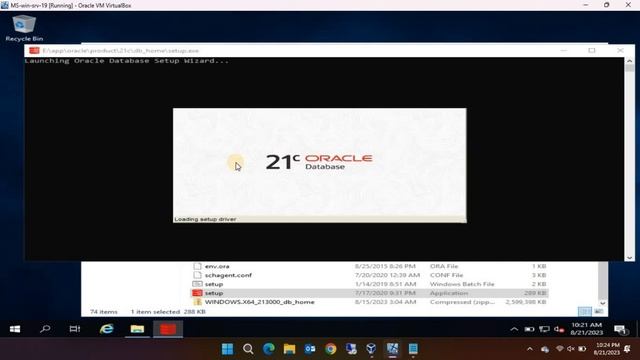Click the host tray cloud sync icon
The width and height of the screenshot is (640, 360).
545,349
